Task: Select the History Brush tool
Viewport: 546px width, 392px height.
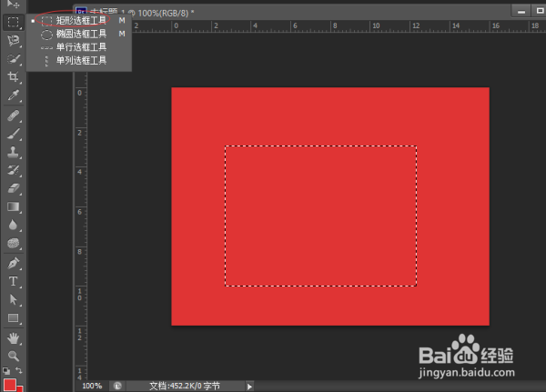Action: (x=14, y=170)
